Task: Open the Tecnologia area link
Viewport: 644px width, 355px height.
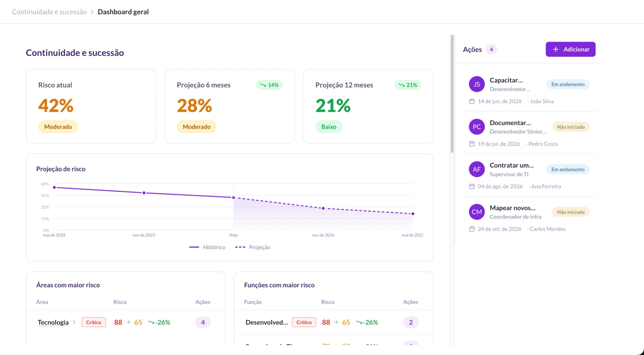Action: (53, 322)
